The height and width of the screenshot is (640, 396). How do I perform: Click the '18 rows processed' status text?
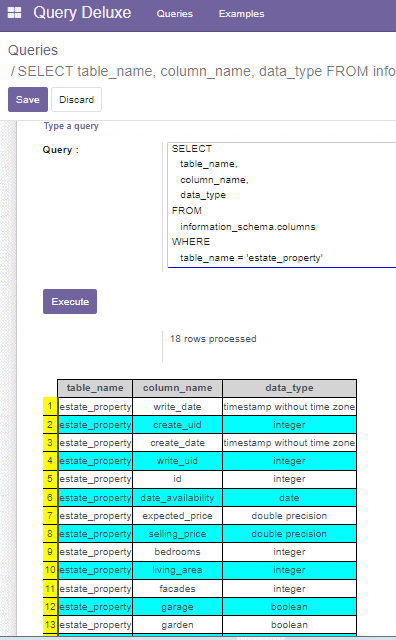tap(213, 339)
